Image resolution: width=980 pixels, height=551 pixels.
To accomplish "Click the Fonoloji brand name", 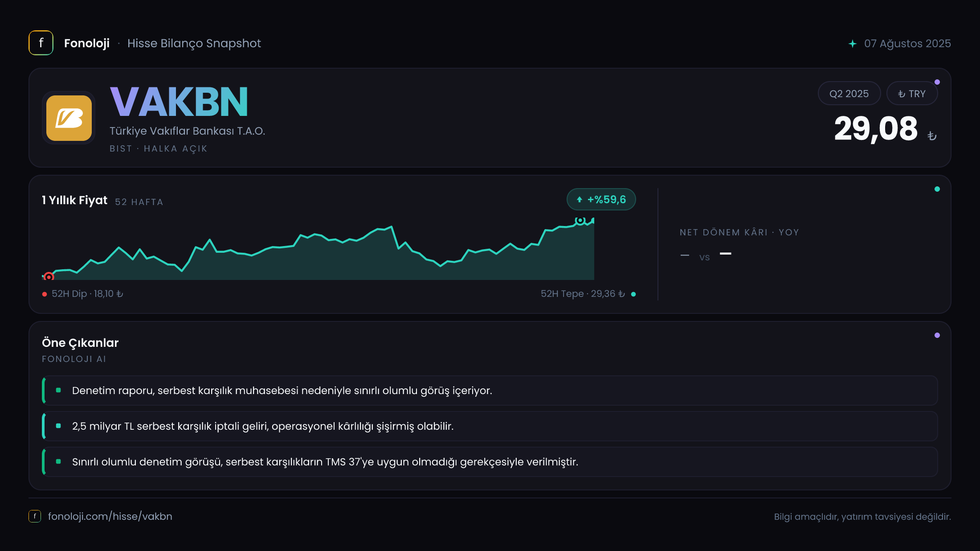I will [87, 43].
